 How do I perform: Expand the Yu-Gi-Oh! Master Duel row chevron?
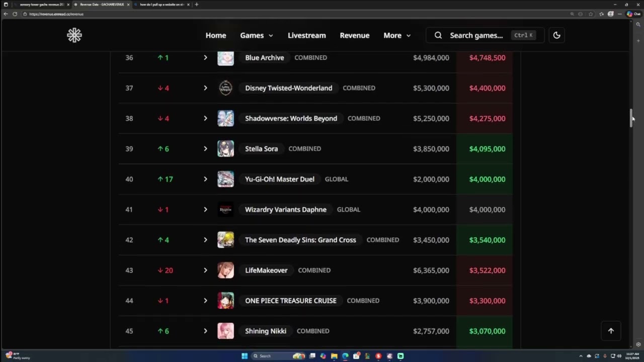tap(205, 179)
